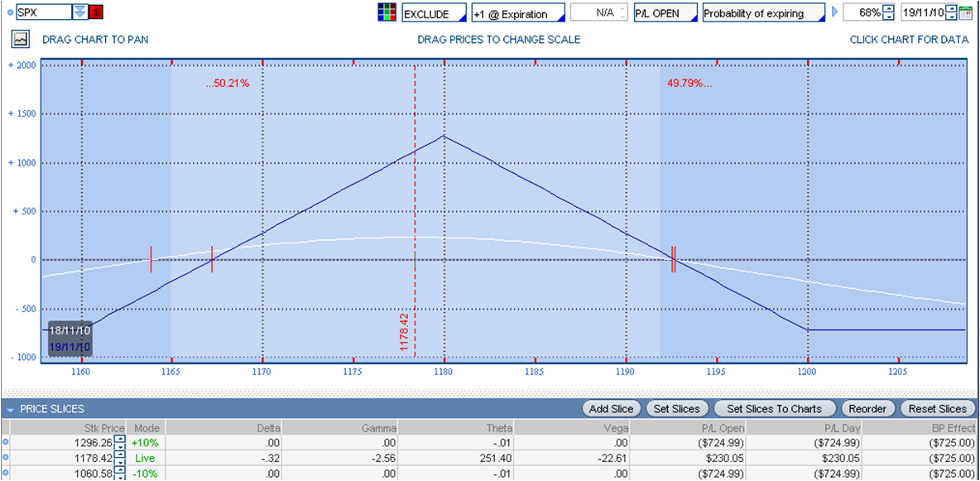Click the Gamma value -2.56
This screenshot has height=481, width=980.
pyautogui.click(x=383, y=459)
